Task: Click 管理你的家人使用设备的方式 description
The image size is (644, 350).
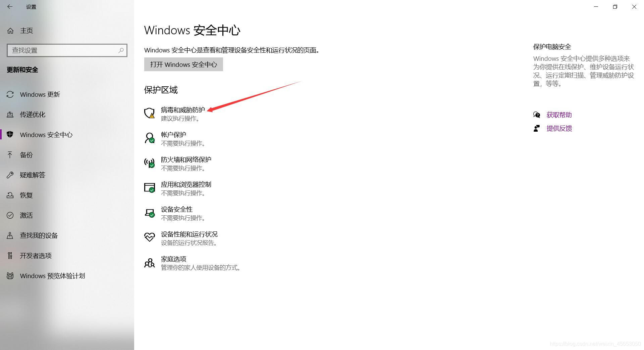Action: point(201,268)
